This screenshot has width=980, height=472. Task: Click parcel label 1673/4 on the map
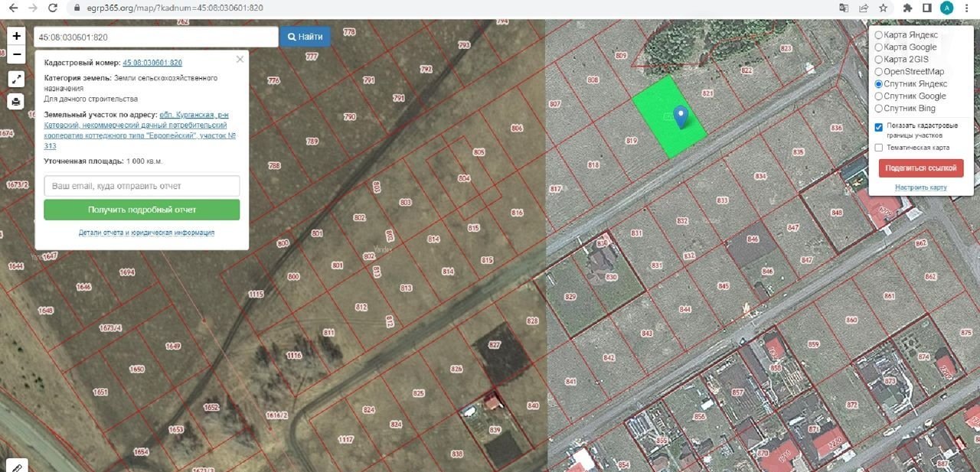click(x=111, y=328)
